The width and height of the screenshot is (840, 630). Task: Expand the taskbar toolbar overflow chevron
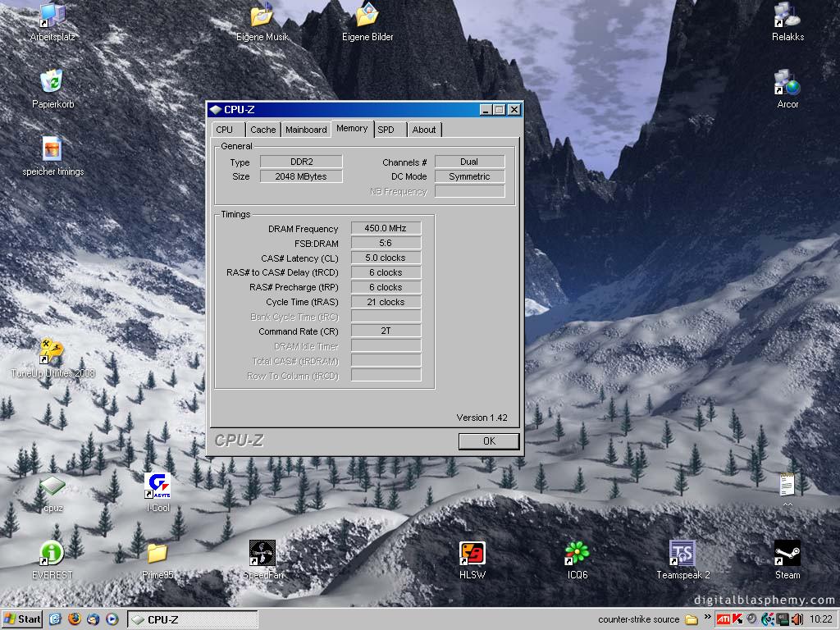707,617
